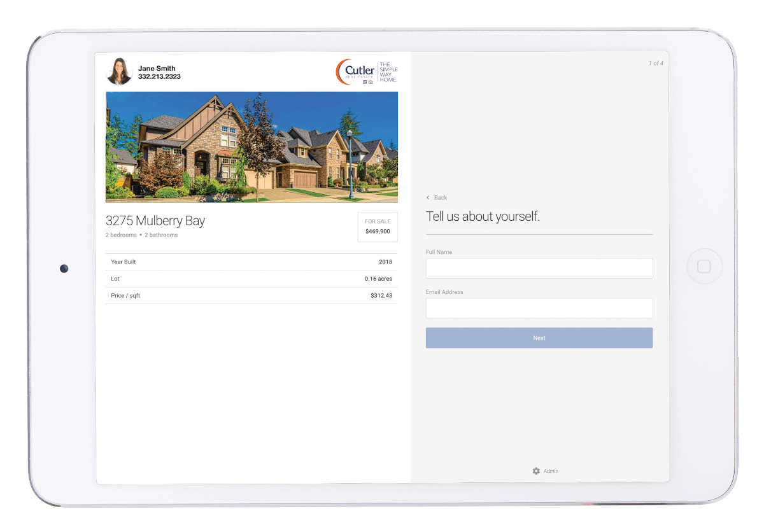Select the Price / sqft row
Viewport: 764px width, 532px height.
(251, 296)
